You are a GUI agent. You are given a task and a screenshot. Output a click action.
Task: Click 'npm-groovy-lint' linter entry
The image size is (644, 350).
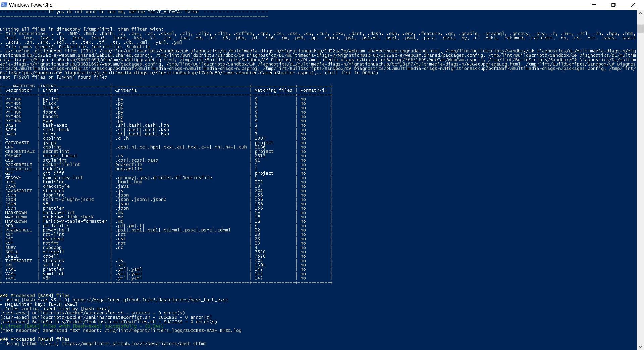(63, 178)
